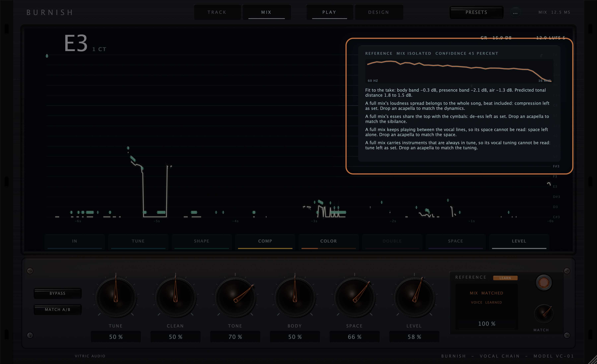The image size is (597, 364).
Task: Click the BODY value field 50 %
Action: click(295, 337)
